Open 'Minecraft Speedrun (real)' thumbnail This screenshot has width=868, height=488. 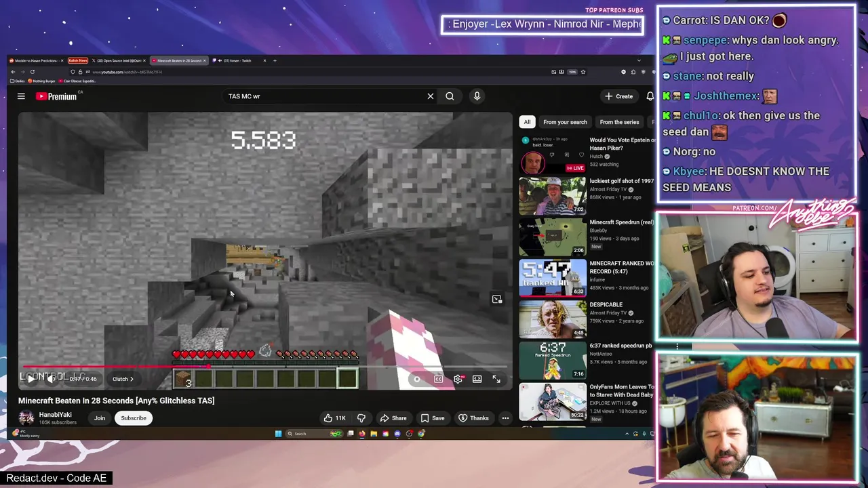click(x=552, y=237)
